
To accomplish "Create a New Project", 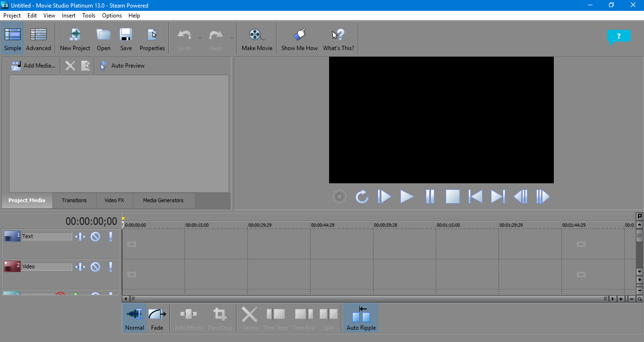I will 75,39.
